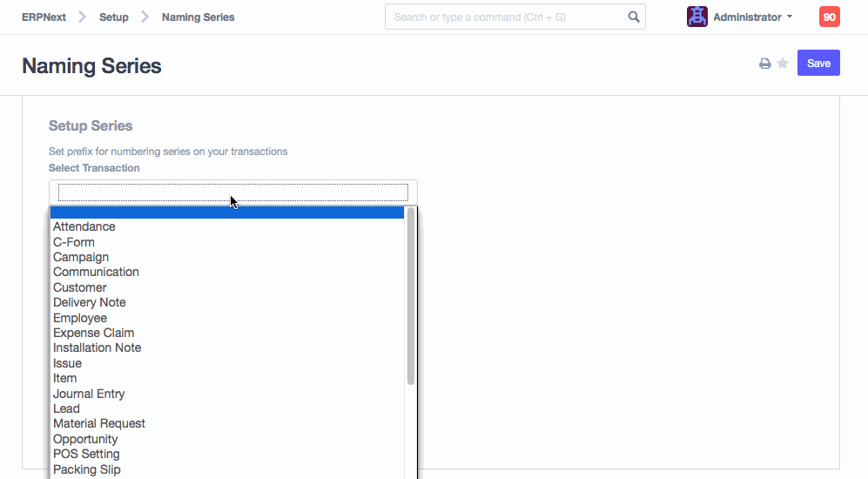The image size is (868, 479).
Task: Select the Packing Slip entry
Action: point(87,469)
